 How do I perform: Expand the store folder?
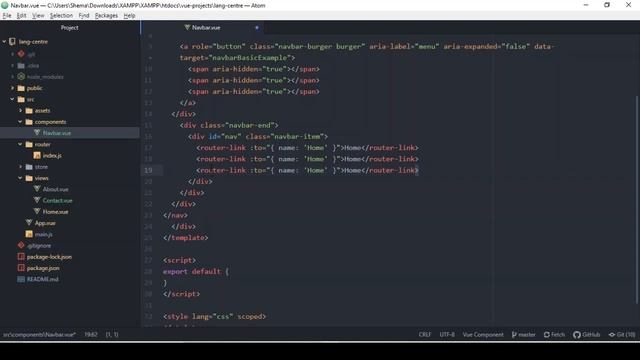click(20, 167)
